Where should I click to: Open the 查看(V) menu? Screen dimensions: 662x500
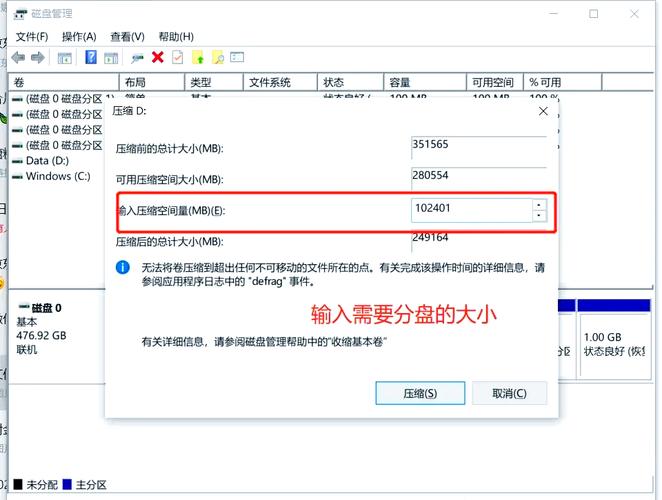pyautogui.click(x=127, y=37)
